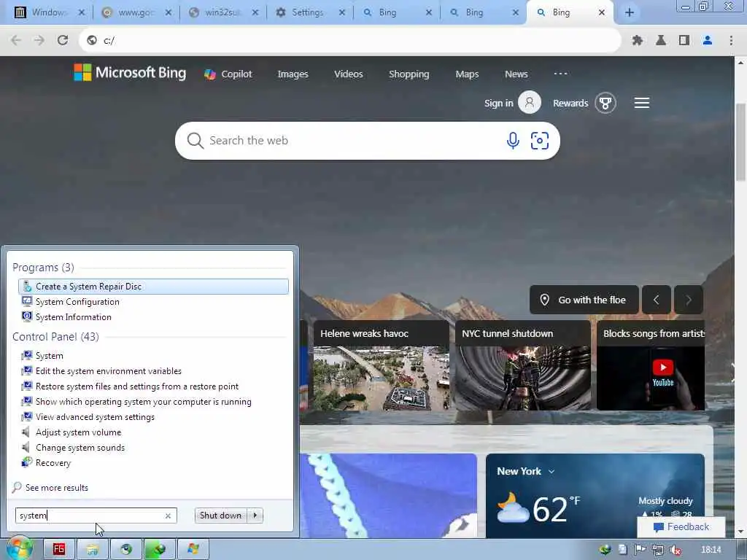Click the Sign in avatar icon
Viewport: 747px width, 560px height.
pos(530,102)
